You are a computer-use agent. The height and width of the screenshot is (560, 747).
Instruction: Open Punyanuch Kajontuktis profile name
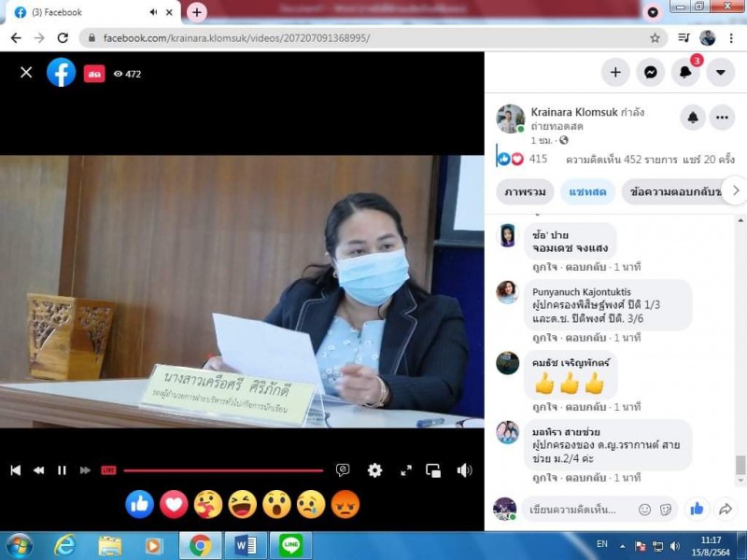tap(581, 292)
